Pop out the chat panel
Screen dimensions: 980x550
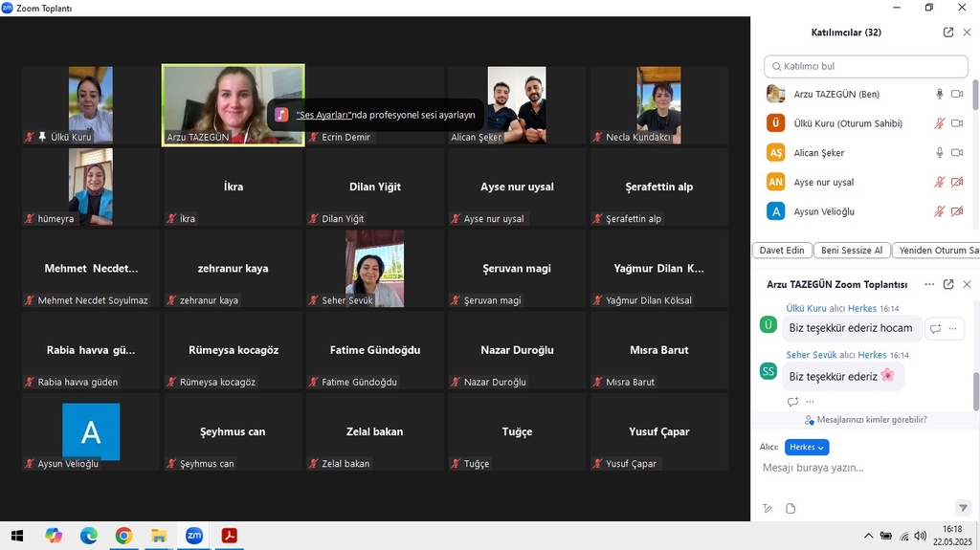tap(948, 284)
